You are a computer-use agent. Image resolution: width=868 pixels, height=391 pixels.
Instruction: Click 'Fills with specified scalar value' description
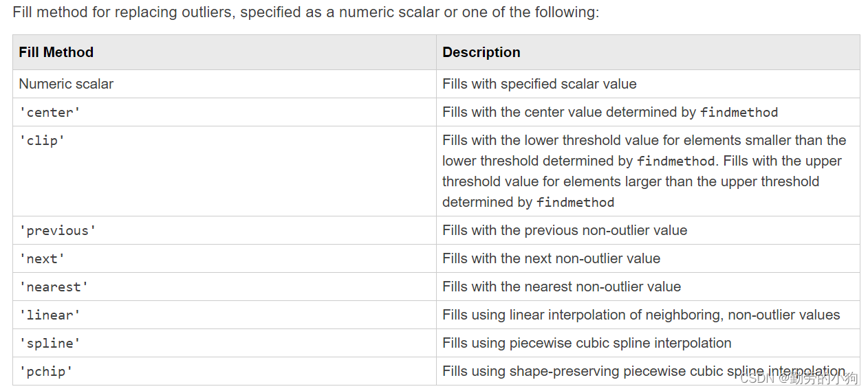(x=539, y=84)
